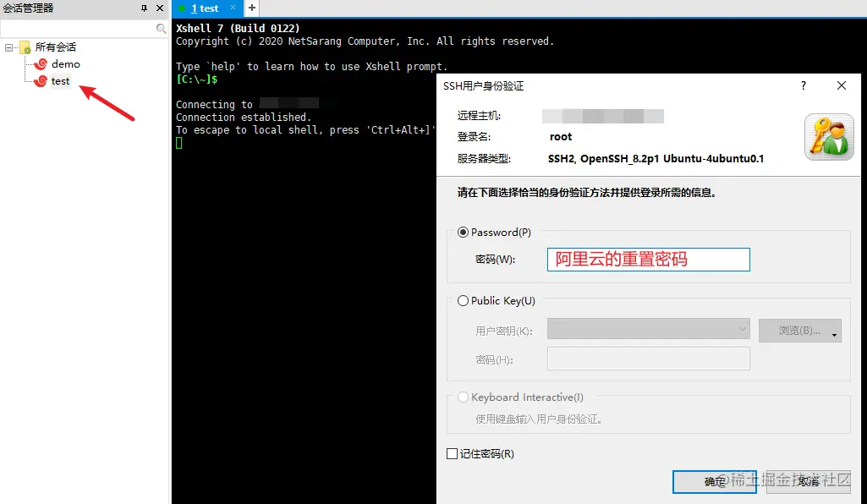Pin the session manager panel
The height and width of the screenshot is (504, 867).
click(145, 8)
